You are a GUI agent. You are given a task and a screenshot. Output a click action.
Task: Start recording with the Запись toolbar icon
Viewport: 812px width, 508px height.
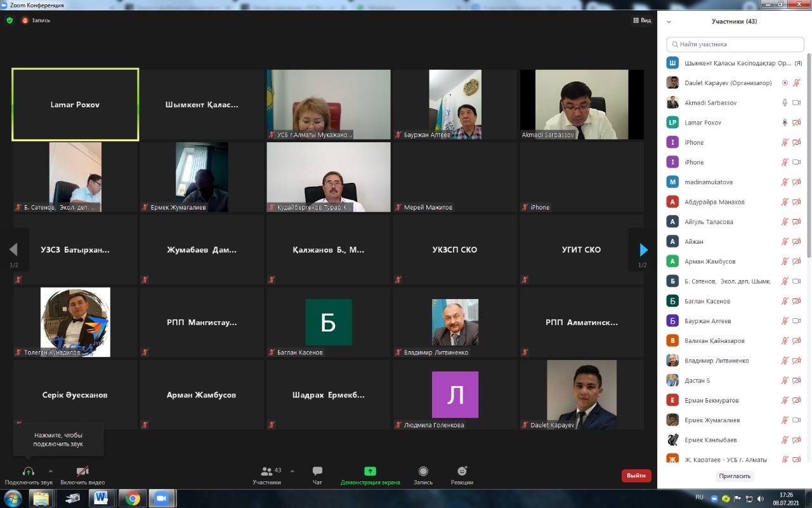click(x=423, y=471)
